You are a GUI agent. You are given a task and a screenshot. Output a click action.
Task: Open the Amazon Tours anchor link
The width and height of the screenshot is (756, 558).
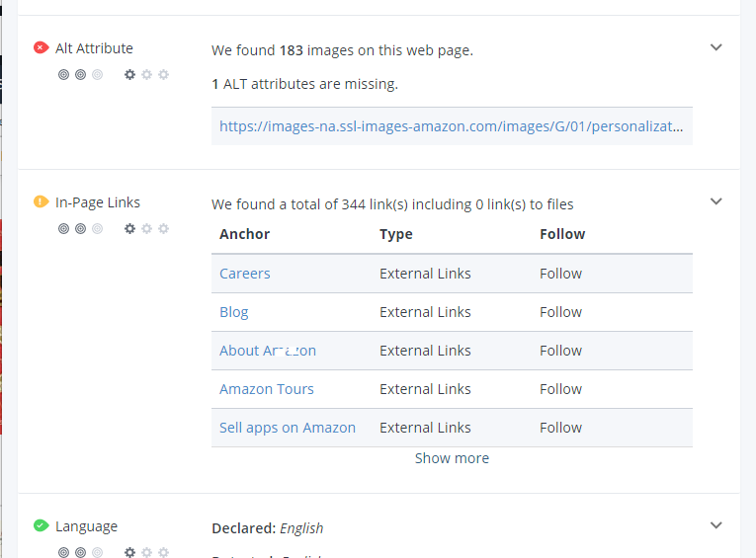267,389
